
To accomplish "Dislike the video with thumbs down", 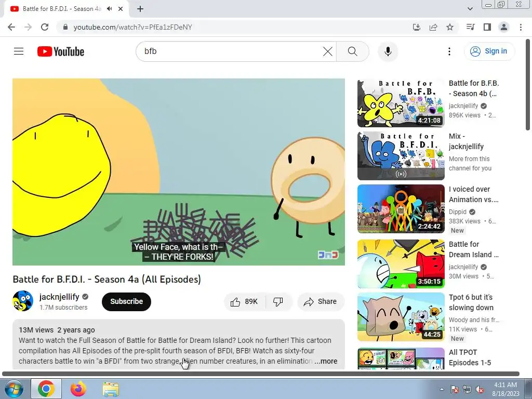I will (278, 302).
